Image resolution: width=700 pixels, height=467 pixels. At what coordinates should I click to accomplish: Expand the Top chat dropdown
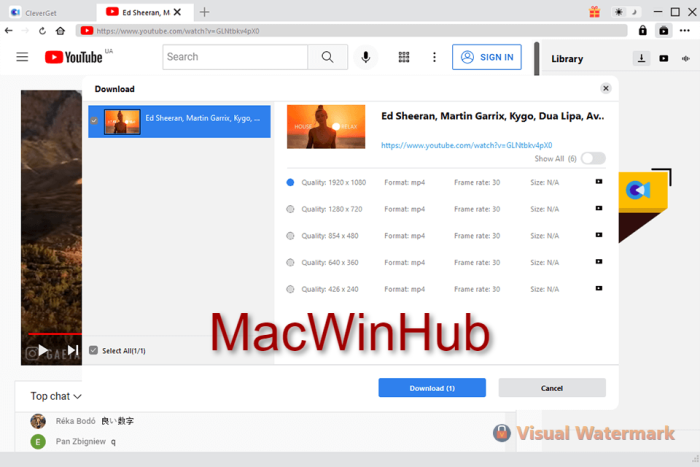56,396
